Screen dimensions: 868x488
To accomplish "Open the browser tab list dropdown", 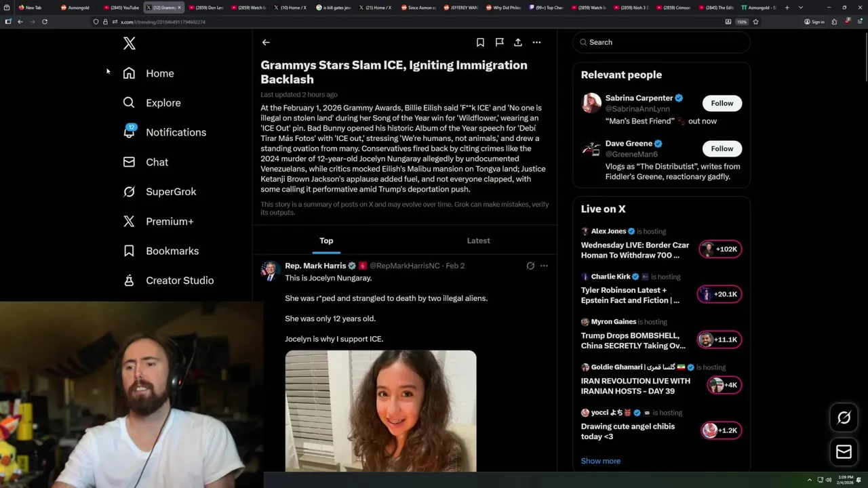I will [x=801, y=7].
